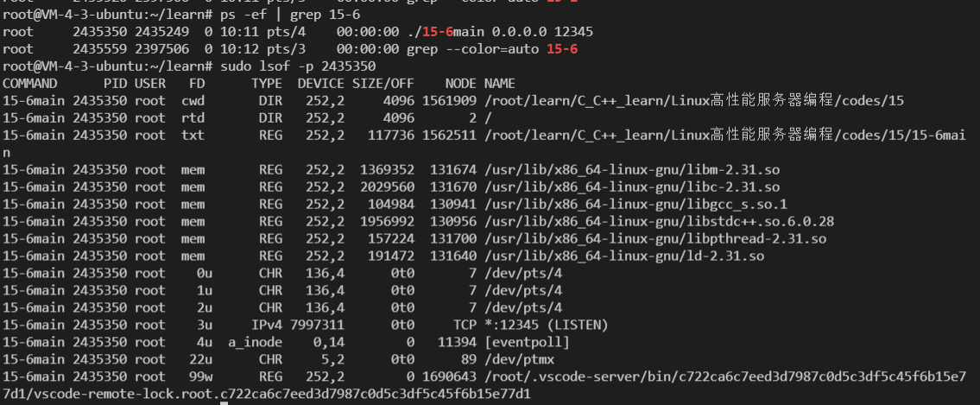Click the '*:12345 (LISTEN)' socket entry

(546, 325)
